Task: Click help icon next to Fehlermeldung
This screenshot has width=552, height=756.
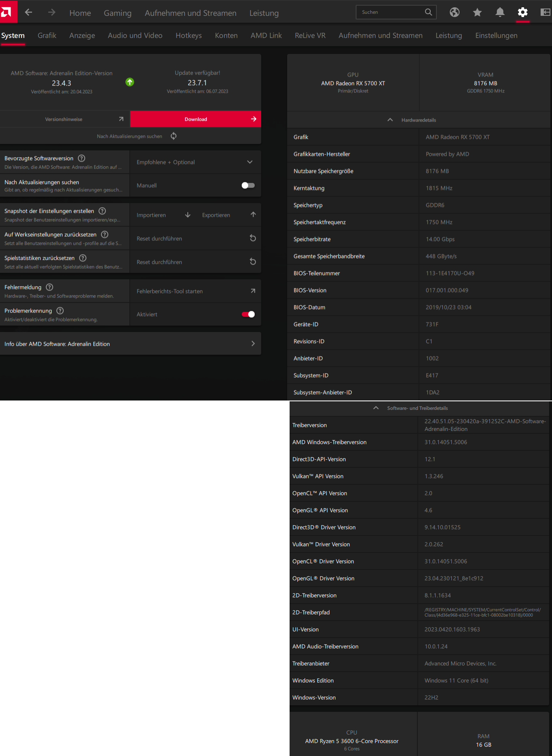Action: pyautogui.click(x=49, y=287)
